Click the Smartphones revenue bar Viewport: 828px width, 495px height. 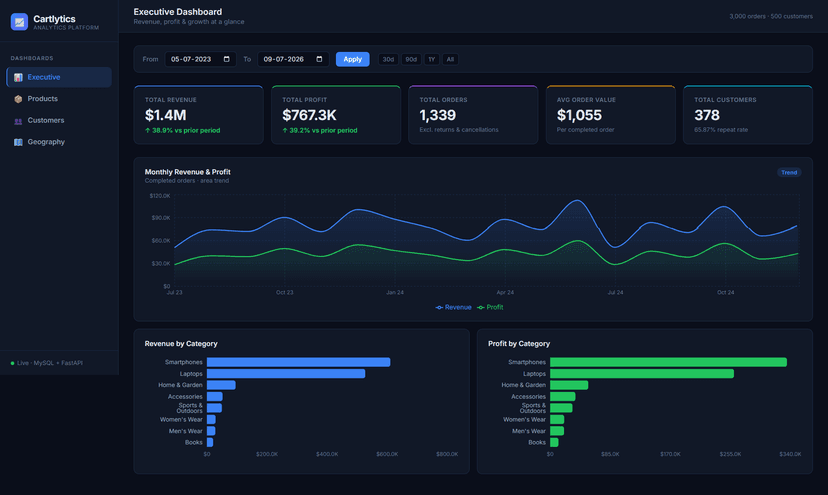298,362
